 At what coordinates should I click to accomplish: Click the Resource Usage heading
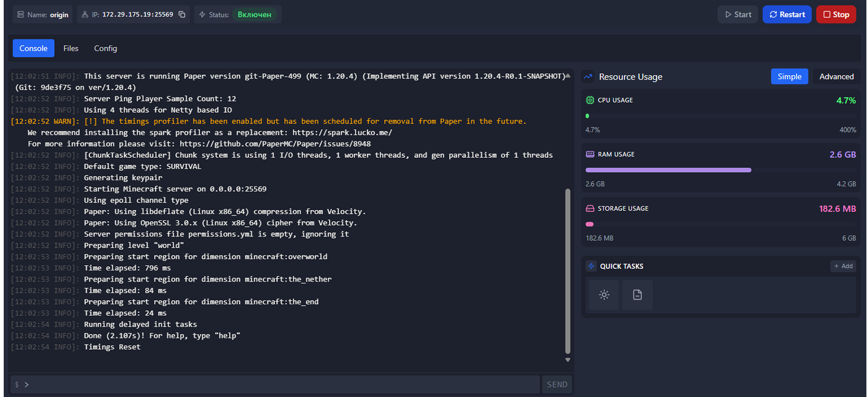631,77
